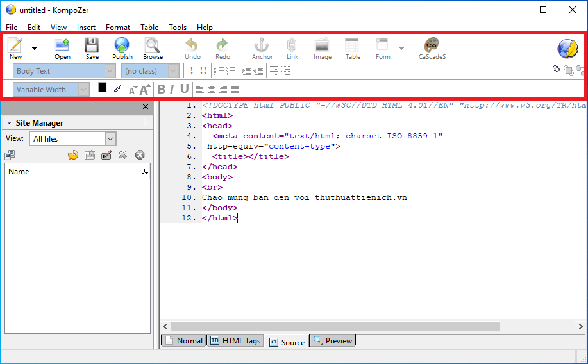Click the Publish globe icon

(122, 46)
